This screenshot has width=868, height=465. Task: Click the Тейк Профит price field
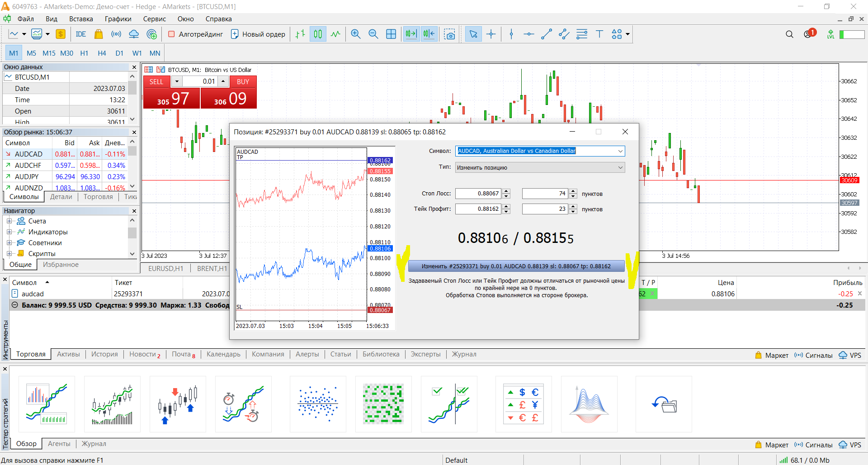click(x=478, y=209)
